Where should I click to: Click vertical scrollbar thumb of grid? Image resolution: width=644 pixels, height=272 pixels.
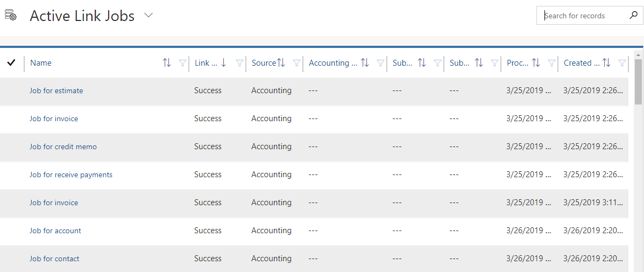(x=638, y=81)
